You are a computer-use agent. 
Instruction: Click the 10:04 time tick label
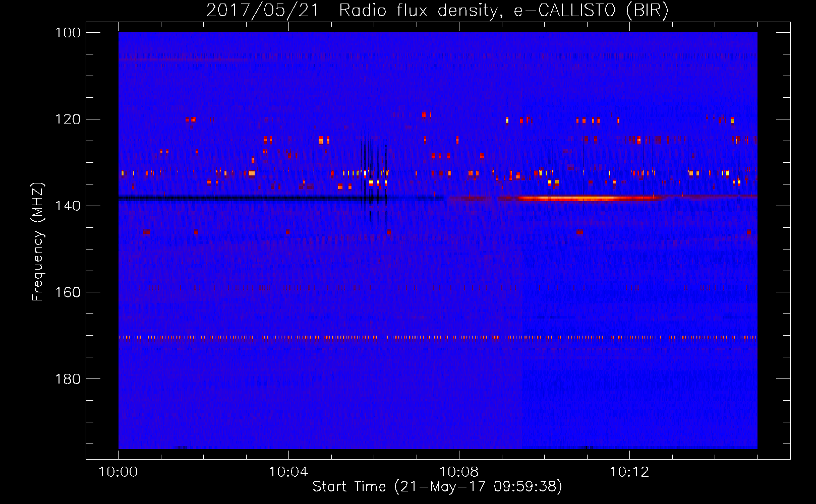pyautogui.click(x=288, y=472)
